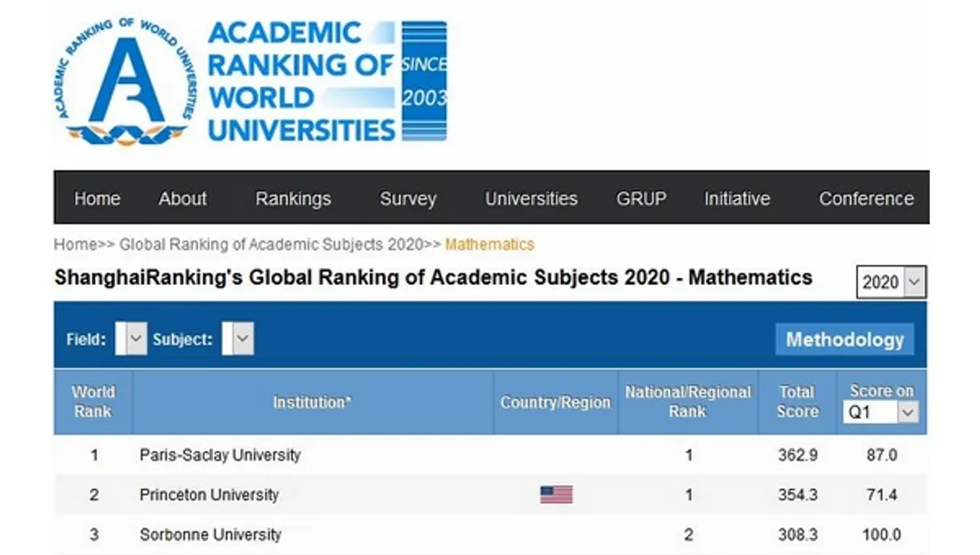This screenshot has height=555, width=980.
Task: Select the Survey menu item
Action: 408,199
